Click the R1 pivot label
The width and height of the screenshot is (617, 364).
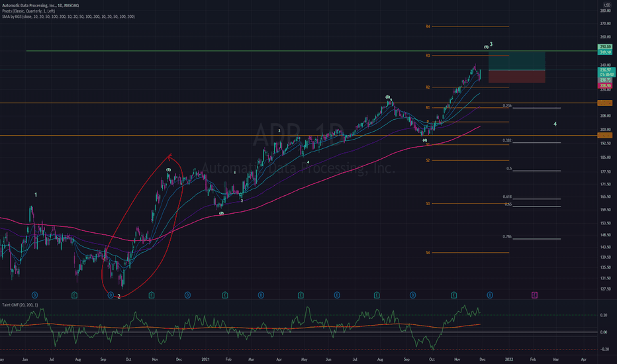point(428,107)
